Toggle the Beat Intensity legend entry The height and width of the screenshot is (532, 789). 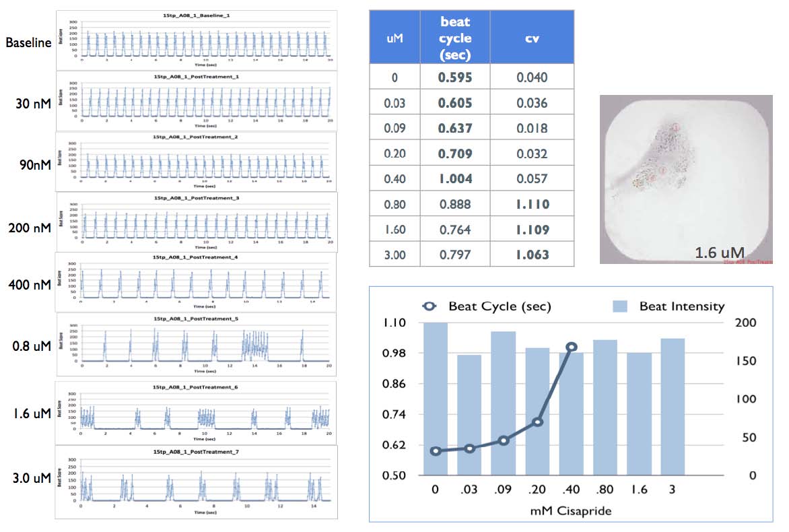(681, 306)
